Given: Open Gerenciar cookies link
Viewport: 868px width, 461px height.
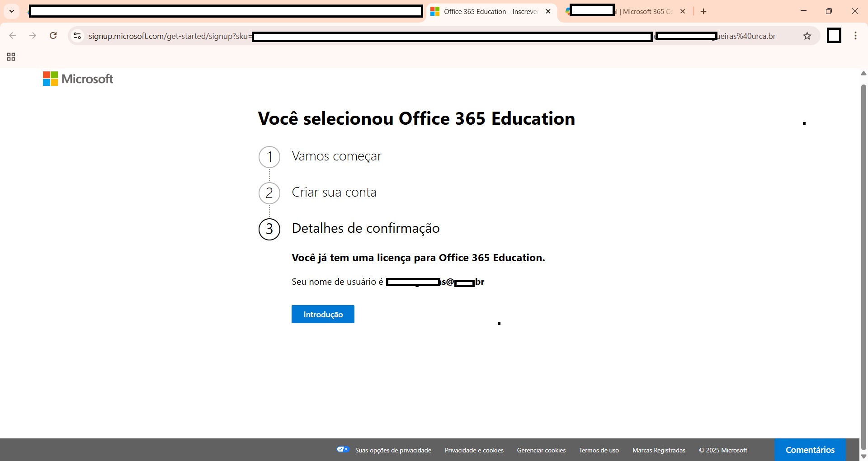Looking at the screenshot, I should coord(541,450).
